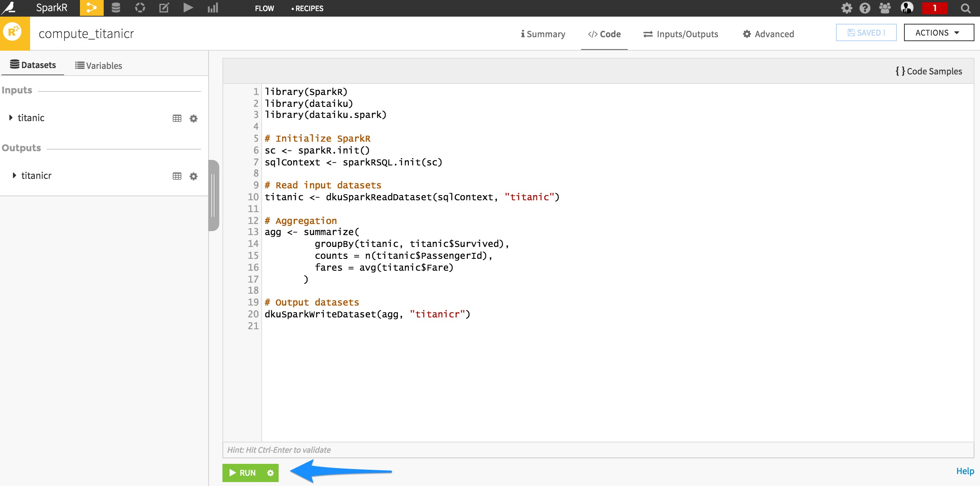Open Code Samples

tap(929, 71)
